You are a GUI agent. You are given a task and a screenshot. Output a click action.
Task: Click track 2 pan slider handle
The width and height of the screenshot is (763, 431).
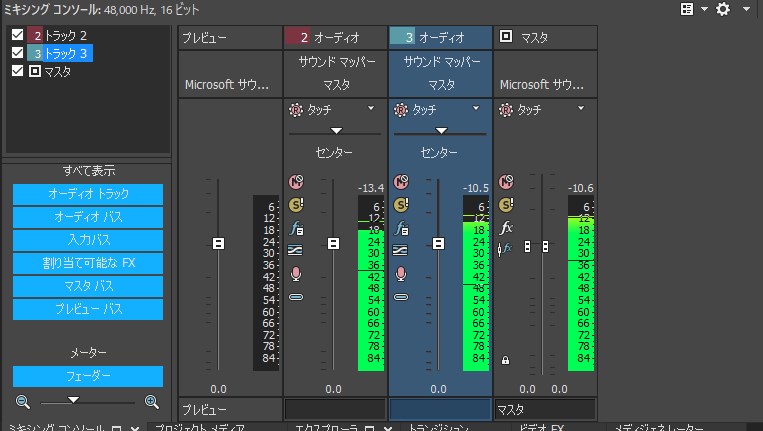[x=336, y=130]
